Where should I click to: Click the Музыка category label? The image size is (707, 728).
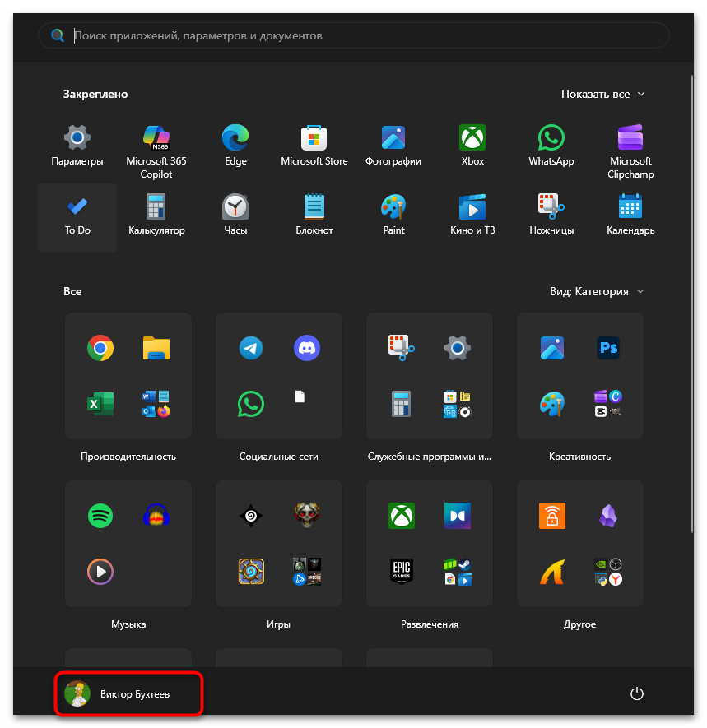[128, 624]
